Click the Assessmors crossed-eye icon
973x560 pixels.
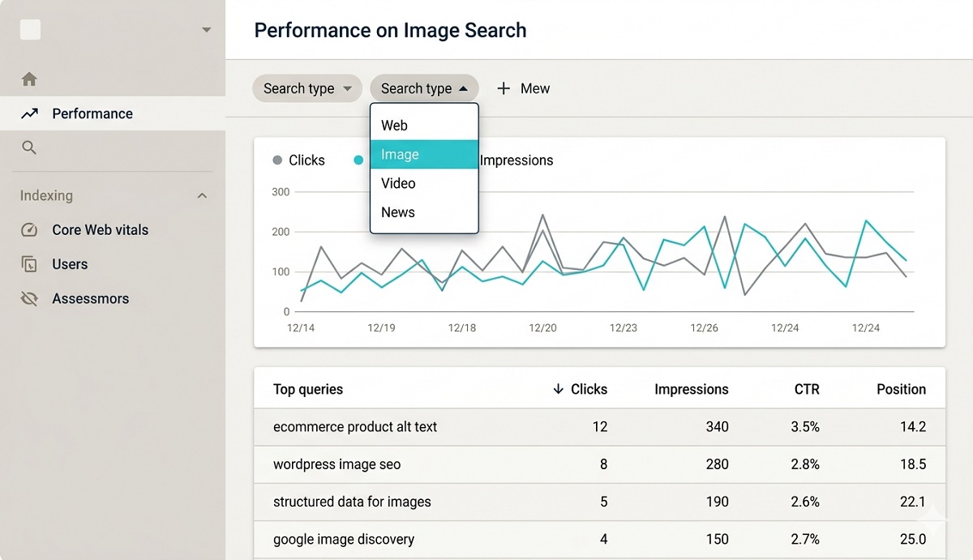(x=29, y=299)
